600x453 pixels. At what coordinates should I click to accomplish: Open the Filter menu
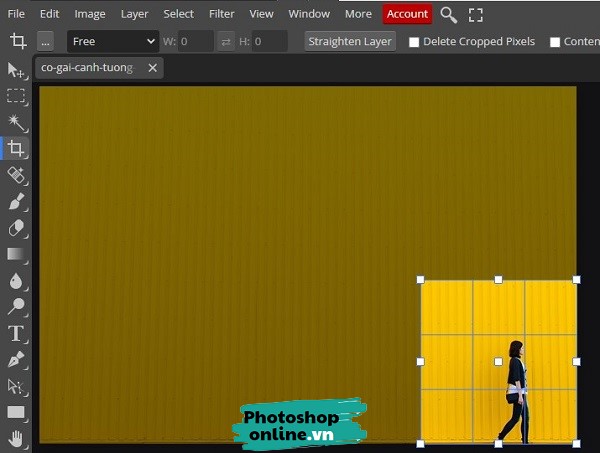coord(222,14)
